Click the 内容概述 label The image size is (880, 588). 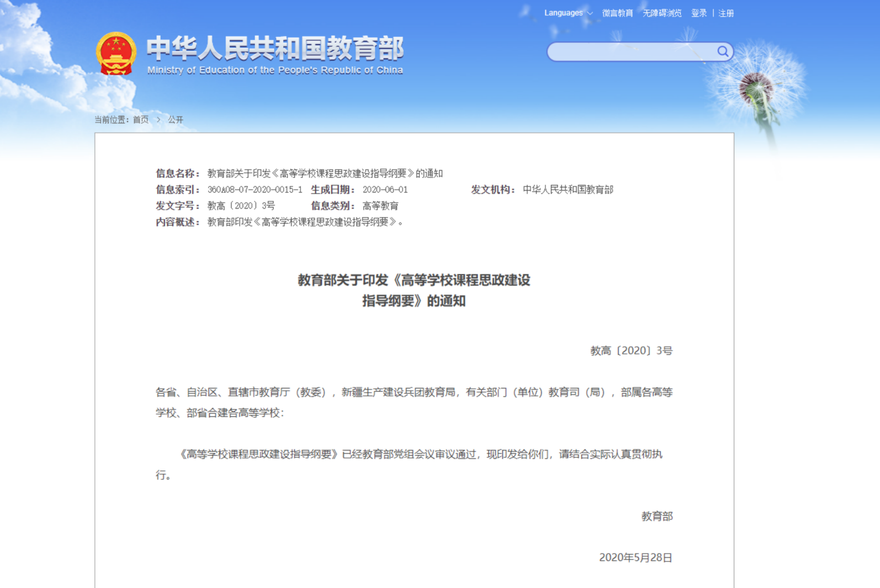pyautogui.click(x=178, y=221)
